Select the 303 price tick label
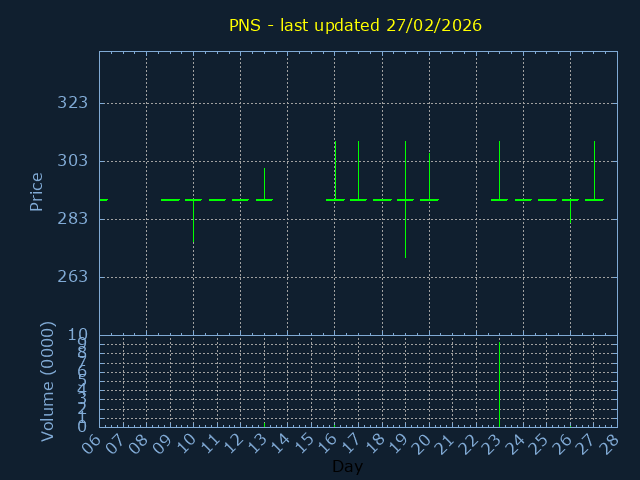640x480 pixels. [73, 161]
